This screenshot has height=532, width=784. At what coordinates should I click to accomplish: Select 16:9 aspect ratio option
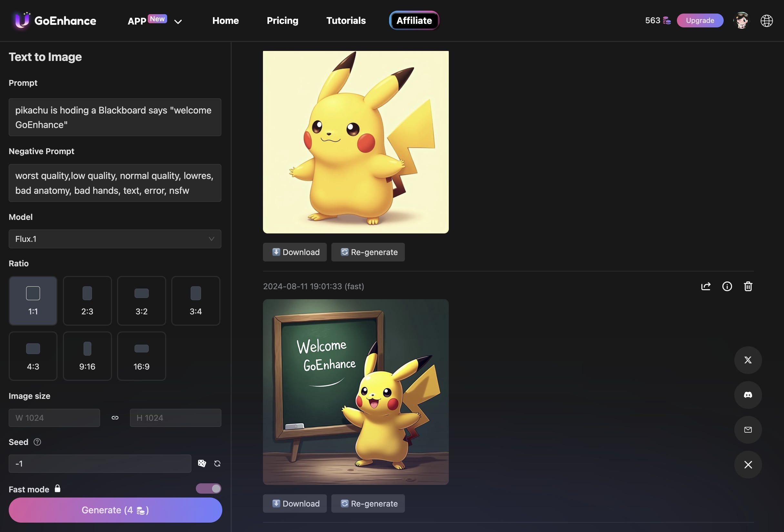[141, 356]
